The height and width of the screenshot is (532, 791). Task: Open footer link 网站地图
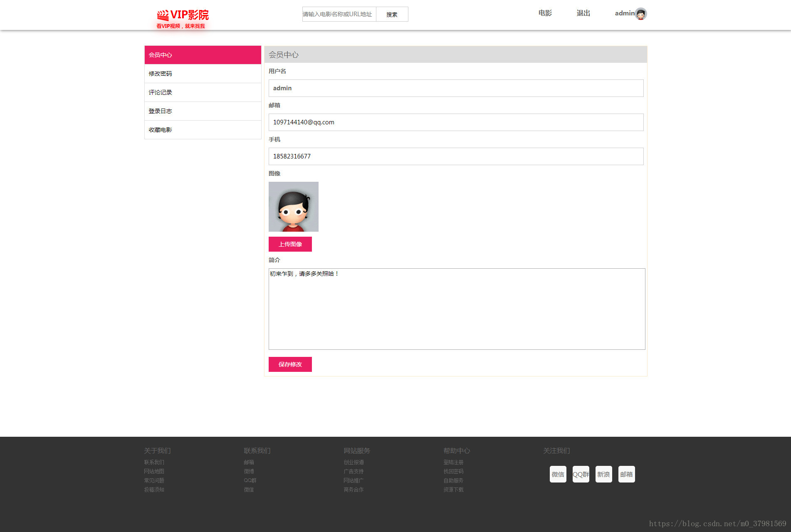[154, 471]
